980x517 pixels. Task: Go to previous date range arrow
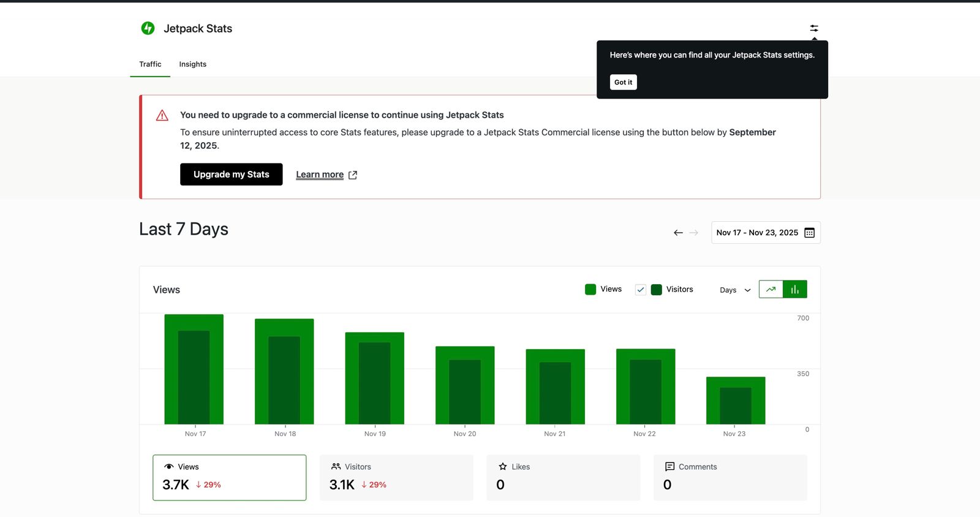[678, 233]
